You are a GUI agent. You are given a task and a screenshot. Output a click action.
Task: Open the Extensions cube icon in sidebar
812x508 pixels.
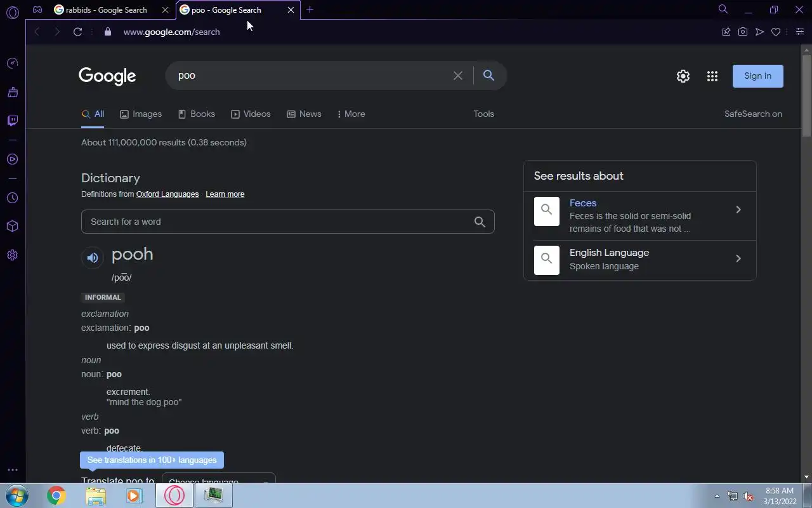(12, 227)
